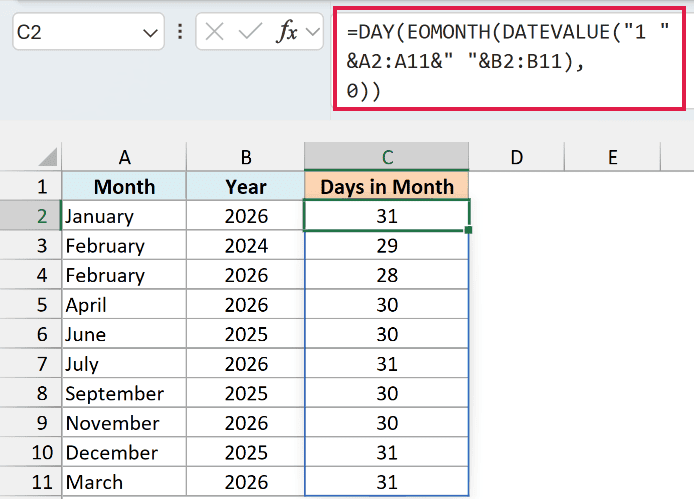Screen dimensions: 694x499
Task: Click the Select All corner triangle
Action: click(x=47, y=157)
